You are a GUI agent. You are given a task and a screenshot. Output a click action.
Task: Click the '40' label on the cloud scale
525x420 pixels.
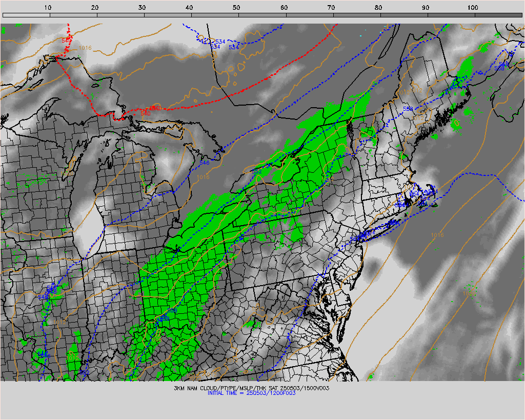pos(189,7)
